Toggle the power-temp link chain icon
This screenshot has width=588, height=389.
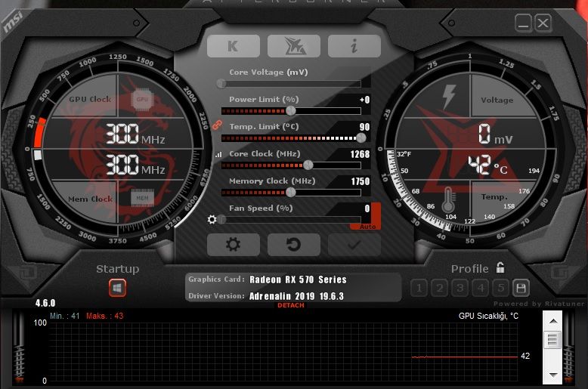click(217, 125)
